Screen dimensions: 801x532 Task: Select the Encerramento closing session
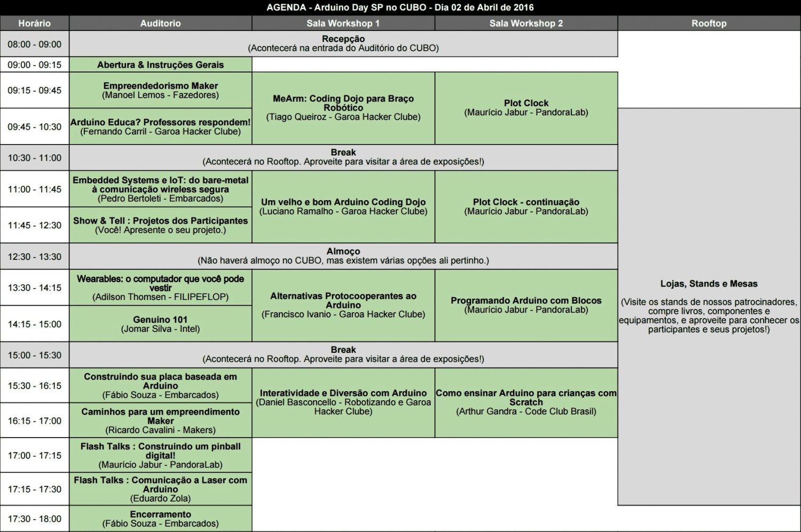pyautogui.click(x=160, y=519)
